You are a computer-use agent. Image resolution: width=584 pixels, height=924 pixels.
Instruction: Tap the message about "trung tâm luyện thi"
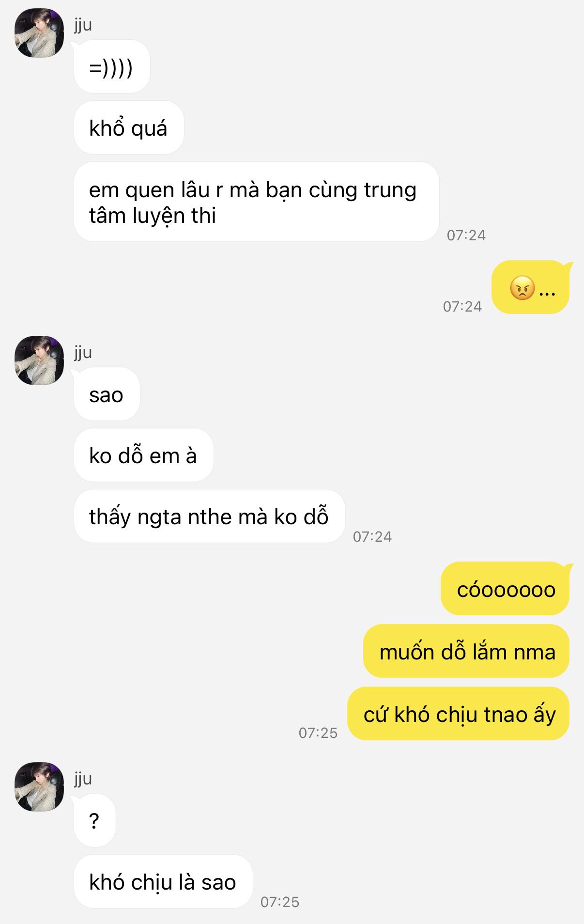tap(256, 202)
